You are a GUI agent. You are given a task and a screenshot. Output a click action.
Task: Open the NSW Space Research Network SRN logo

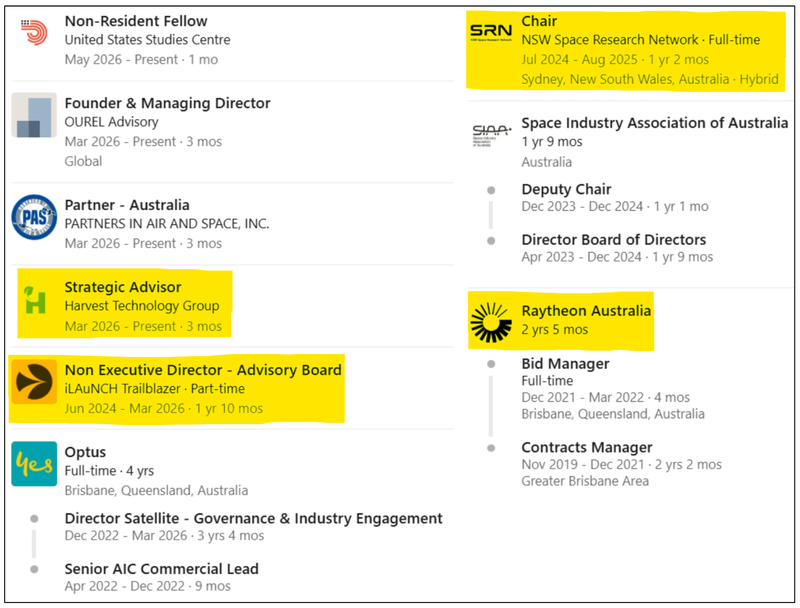(x=491, y=32)
